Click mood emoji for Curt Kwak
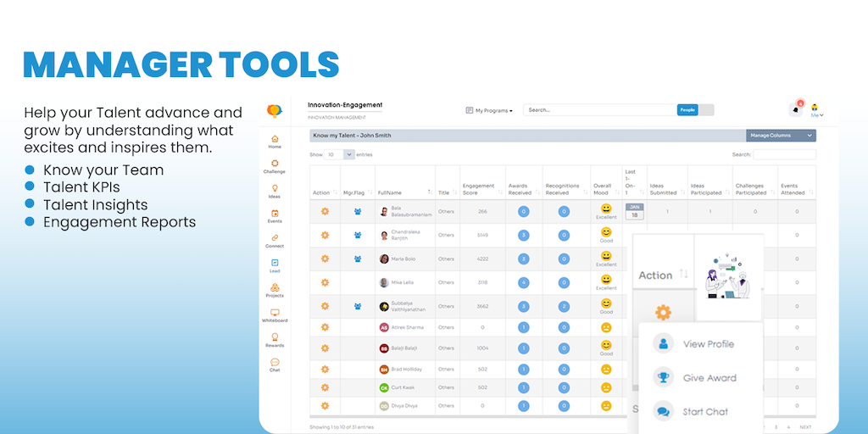The height and width of the screenshot is (434, 868). pyautogui.click(x=606, y=387)
